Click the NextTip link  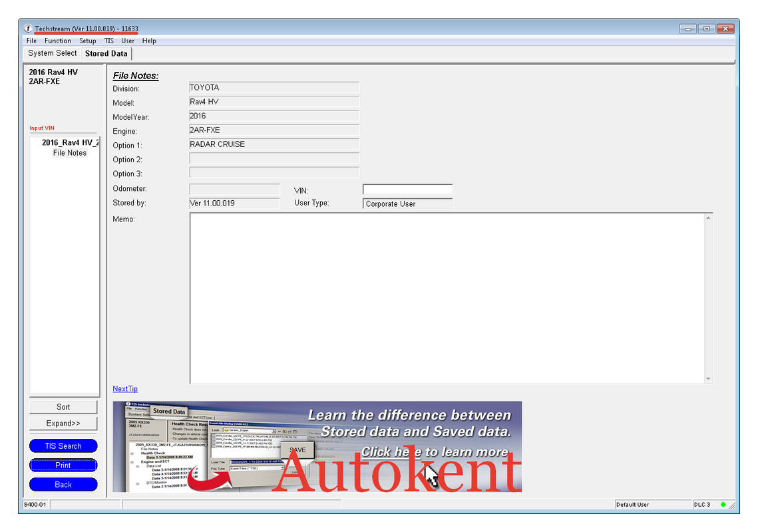(125, 389)
